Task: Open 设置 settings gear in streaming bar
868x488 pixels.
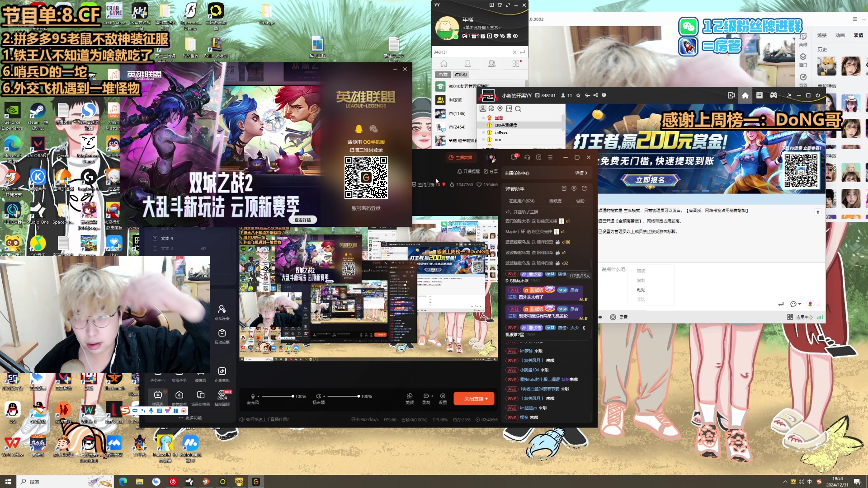Action: pyautogui.click(x=443, y=396)
